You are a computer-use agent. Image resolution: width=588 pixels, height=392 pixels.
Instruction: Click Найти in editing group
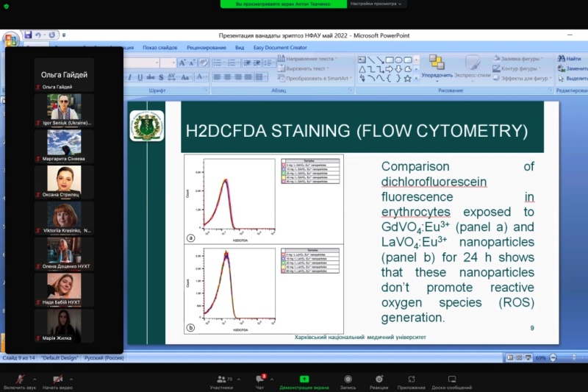coord(569,59)
